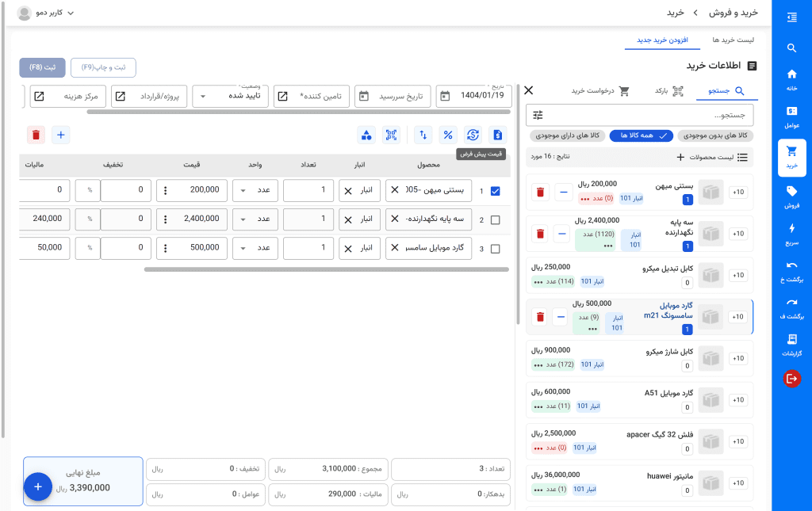
Task: Open گزارشات (reports) in the sidebar
Action: pyautogui.click(x=791, y=345)
